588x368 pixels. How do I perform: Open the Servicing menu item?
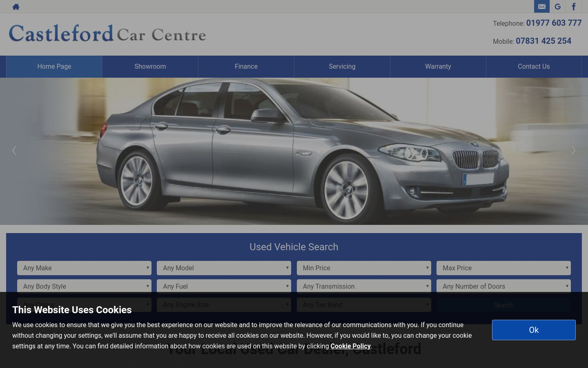point(342,66)
